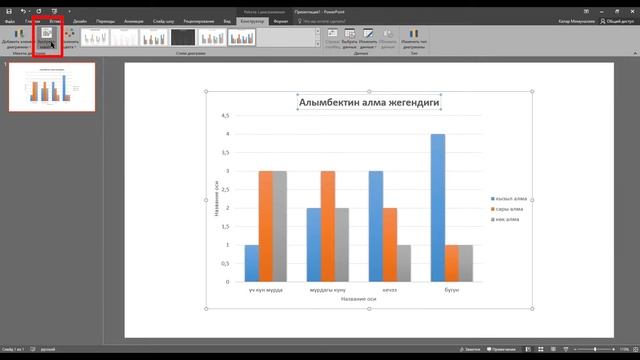Click spell check icon in status bar
Viewport: 640px width, 360px height.
pos(33,349)
